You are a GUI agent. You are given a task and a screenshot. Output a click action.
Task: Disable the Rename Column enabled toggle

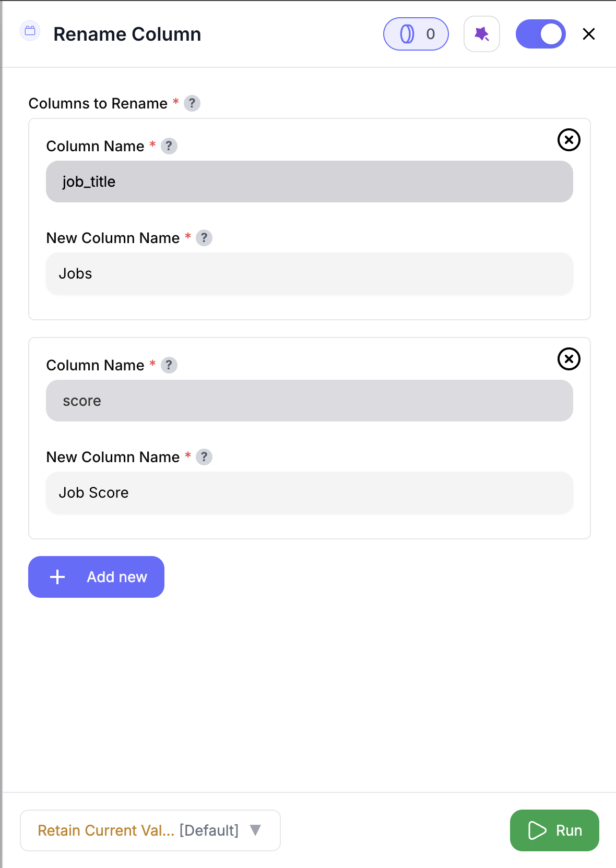[x=541, y=33]
